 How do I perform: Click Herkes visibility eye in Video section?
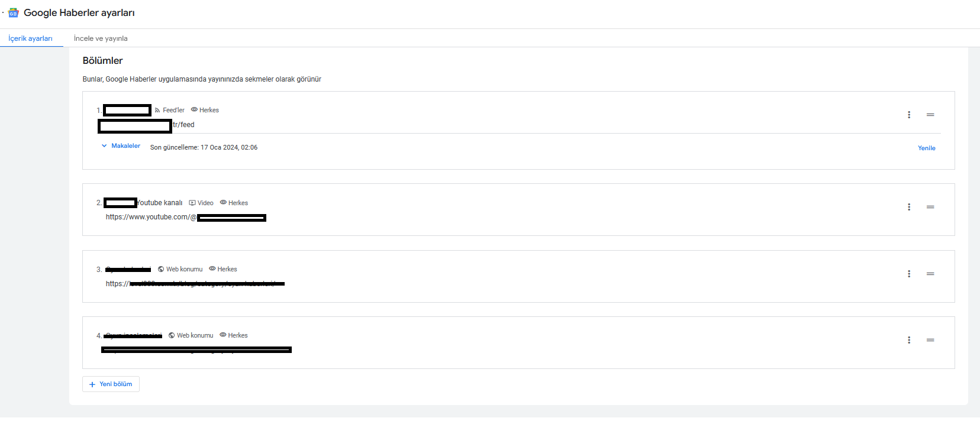click(223, 202)
